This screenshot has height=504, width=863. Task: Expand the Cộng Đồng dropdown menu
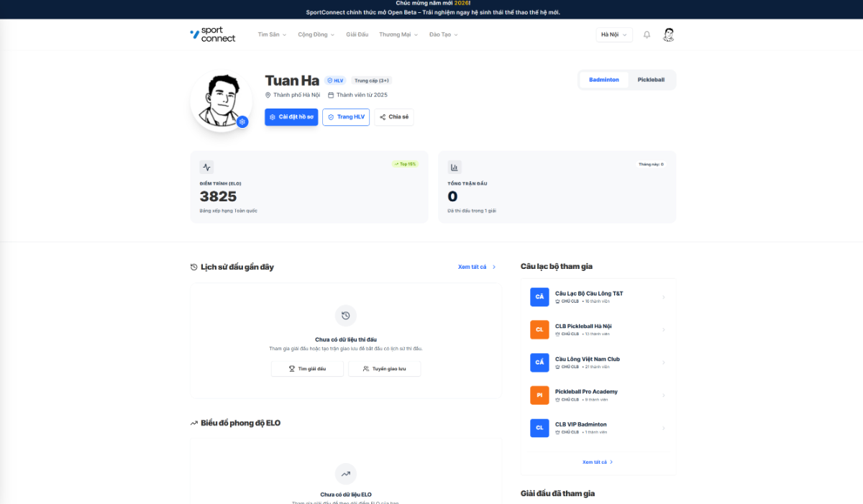(316, 35)
